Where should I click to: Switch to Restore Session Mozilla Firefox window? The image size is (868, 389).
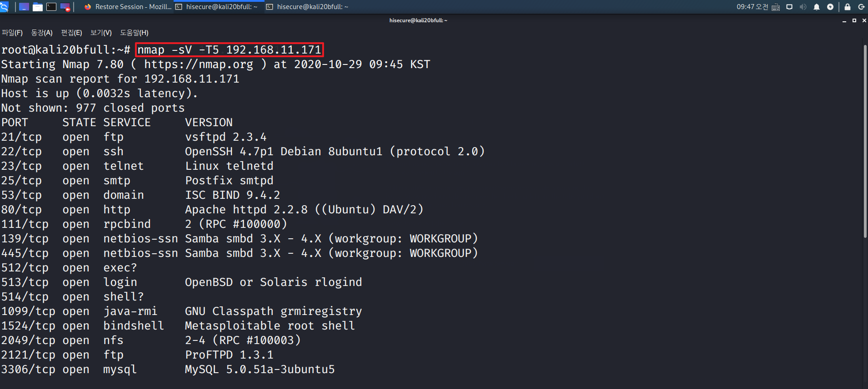(x=128, y=7)
